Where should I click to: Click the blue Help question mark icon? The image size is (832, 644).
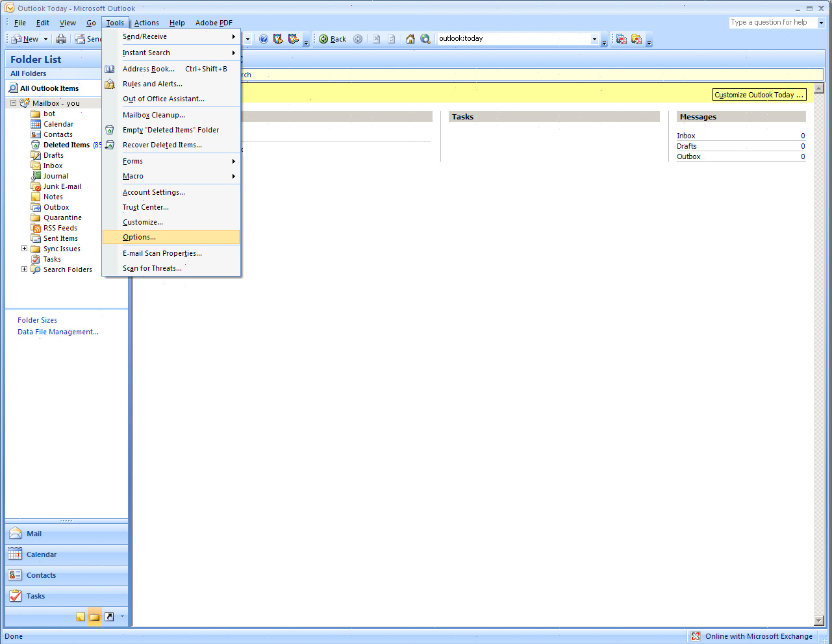pyautogui.click(x=264, y=39)
